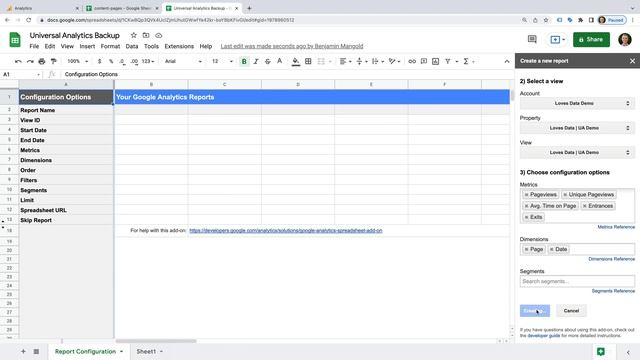Click the Undo icon in the toolbar

pos(18,61)
